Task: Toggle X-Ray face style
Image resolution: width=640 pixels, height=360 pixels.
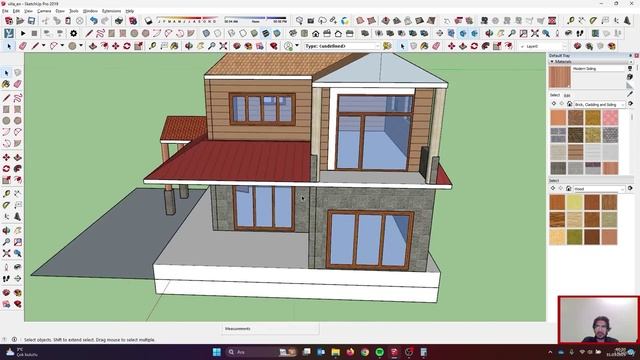Action: 206,33
